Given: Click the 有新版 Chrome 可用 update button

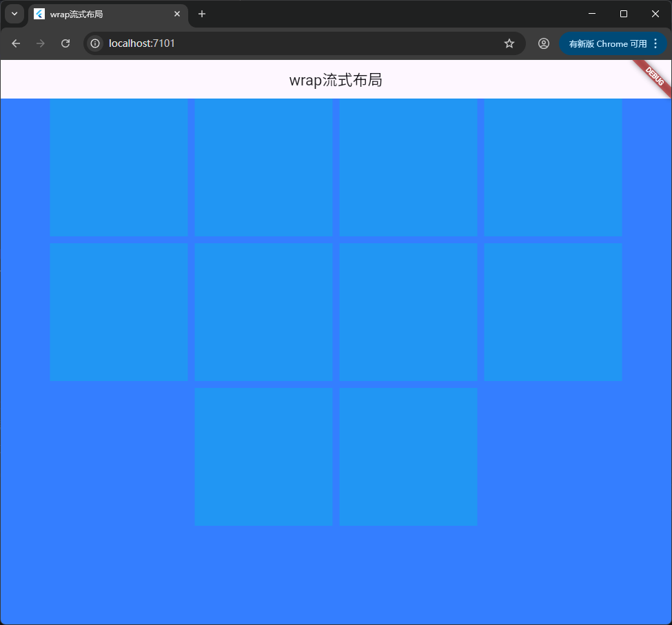Looking at the screenshot, I should (607, 43).
